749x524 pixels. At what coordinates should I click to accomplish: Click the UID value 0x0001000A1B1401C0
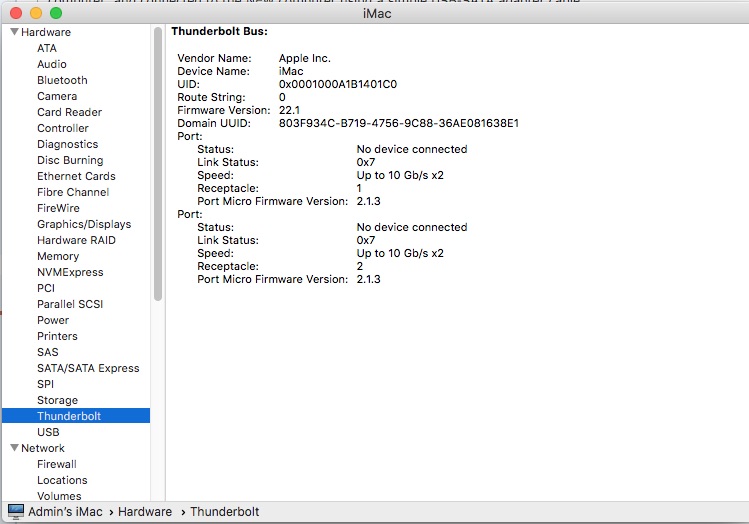338,84
